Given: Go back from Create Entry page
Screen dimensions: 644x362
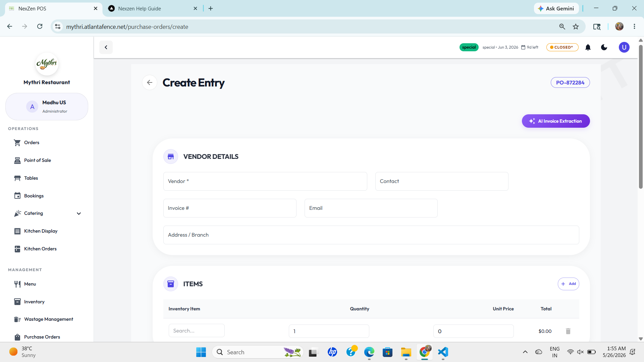Looking at the screenshot, I should [x=150, y=82].
